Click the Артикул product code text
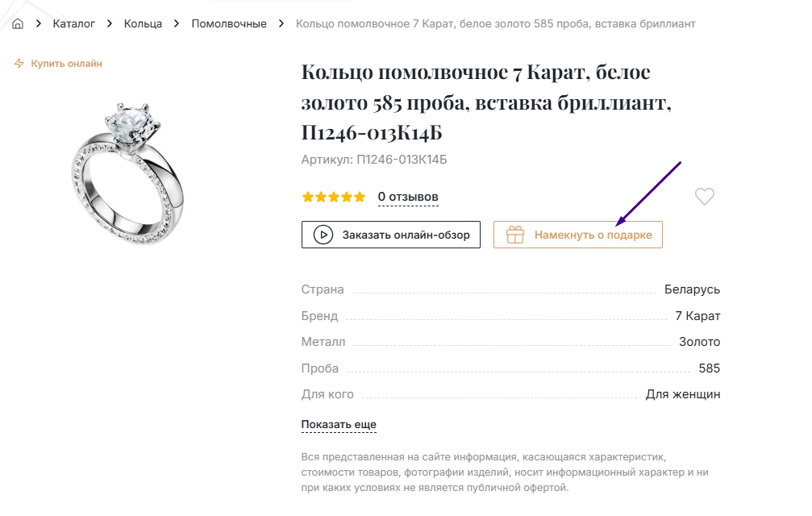Screen dimensions: 812x516 [x=374, y=160]
